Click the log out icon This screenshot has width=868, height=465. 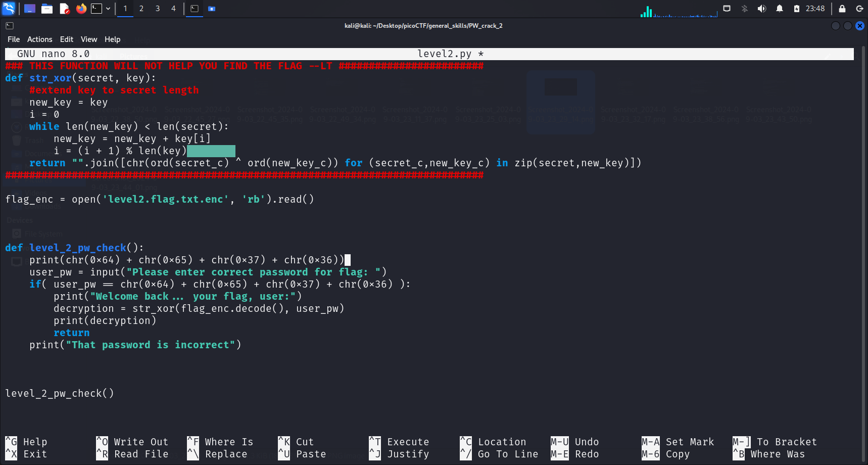(859, 9)
